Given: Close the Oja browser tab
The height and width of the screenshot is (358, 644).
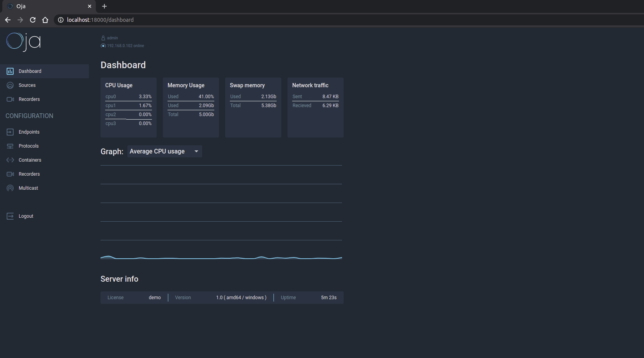Looking at the screenshot, I should tap(90, 6).
